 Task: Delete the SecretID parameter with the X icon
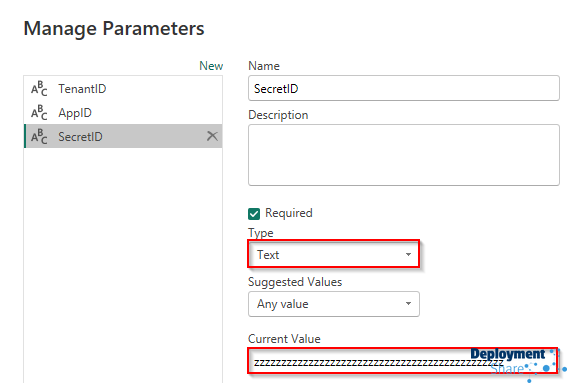pos(212,136)
